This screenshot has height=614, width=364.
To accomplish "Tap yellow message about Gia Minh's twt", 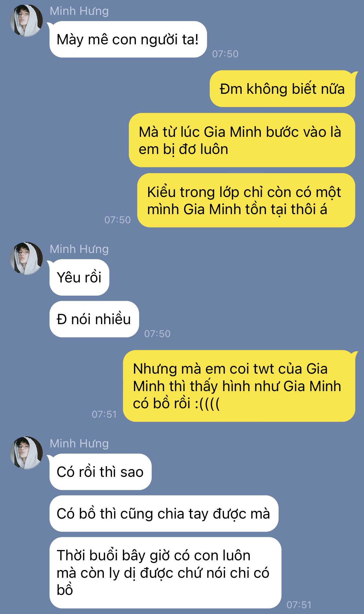I will point(239,386).
